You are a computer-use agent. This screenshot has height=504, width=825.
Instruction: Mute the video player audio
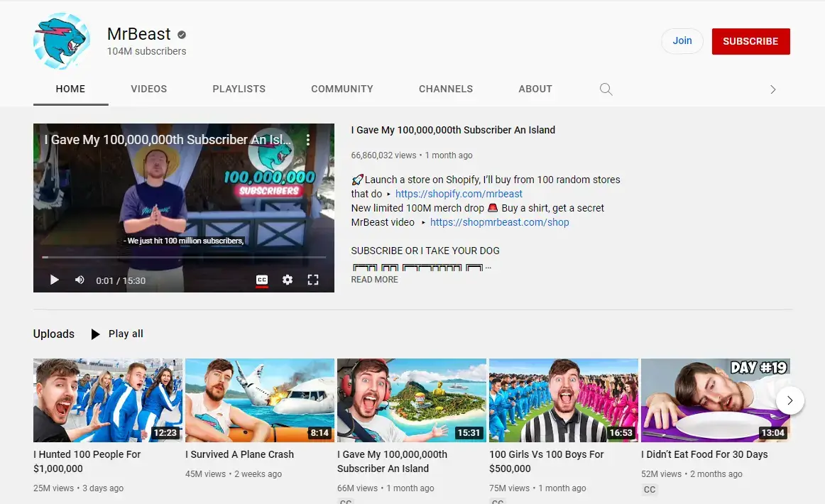coord(79,280)
